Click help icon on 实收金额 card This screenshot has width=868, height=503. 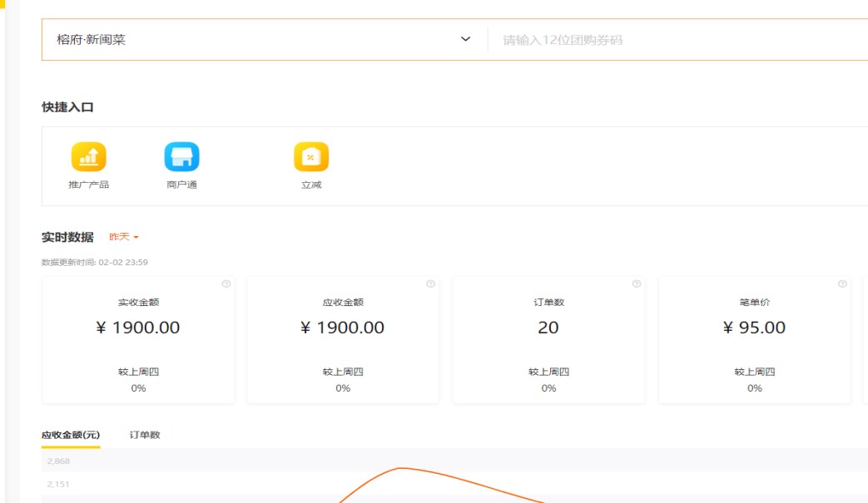point(226,284)
